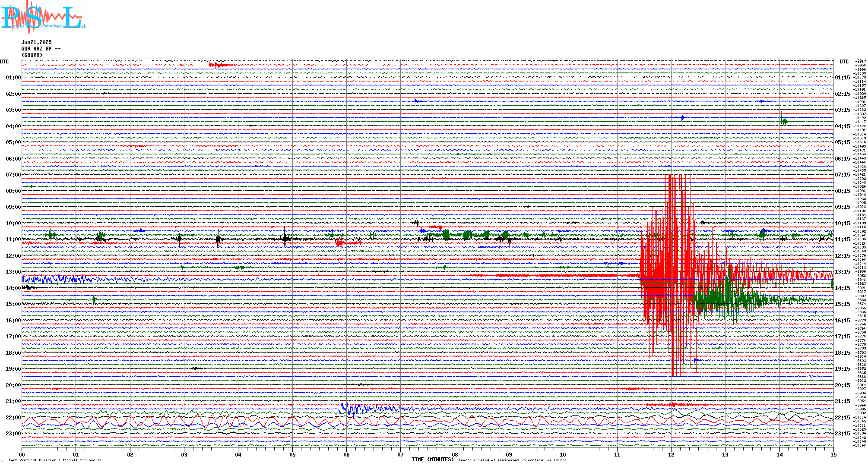
Task: Click the right time label '05:15'
Action: 843,142
